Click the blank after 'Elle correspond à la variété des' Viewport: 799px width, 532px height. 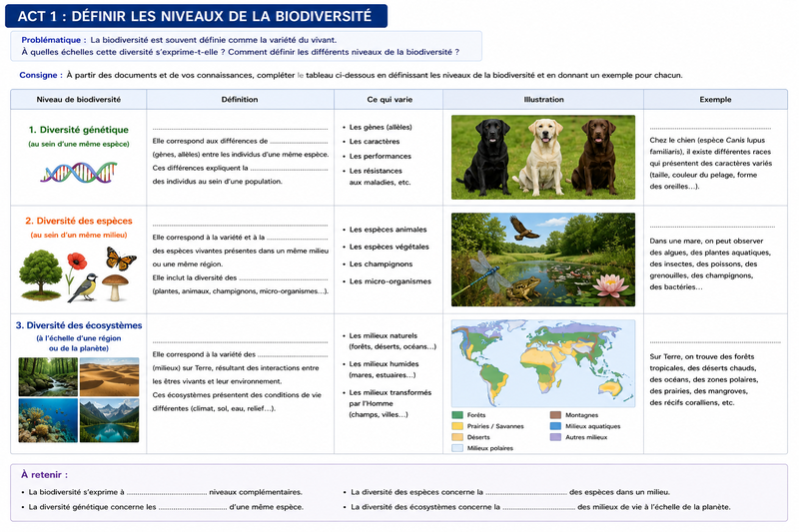[293, 356]
